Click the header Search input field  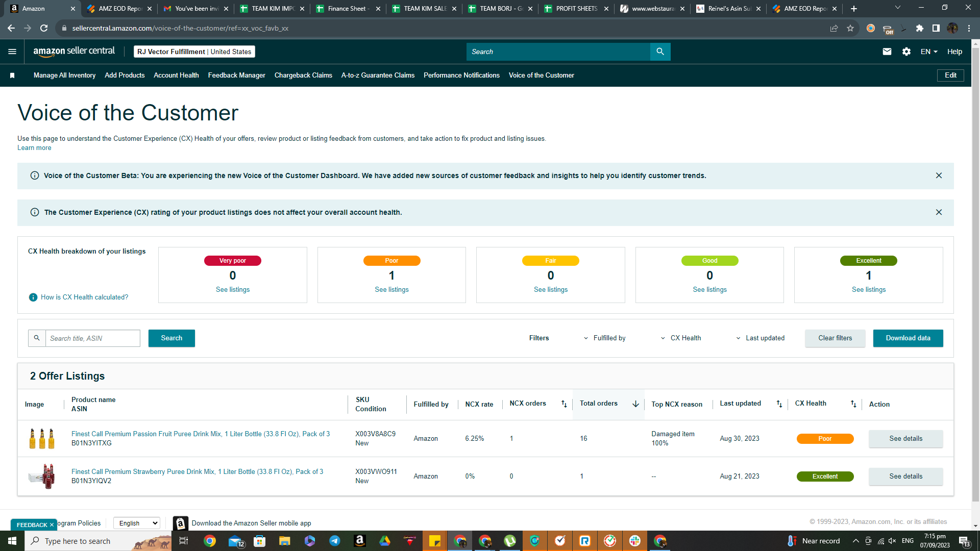tap(558, 52)
